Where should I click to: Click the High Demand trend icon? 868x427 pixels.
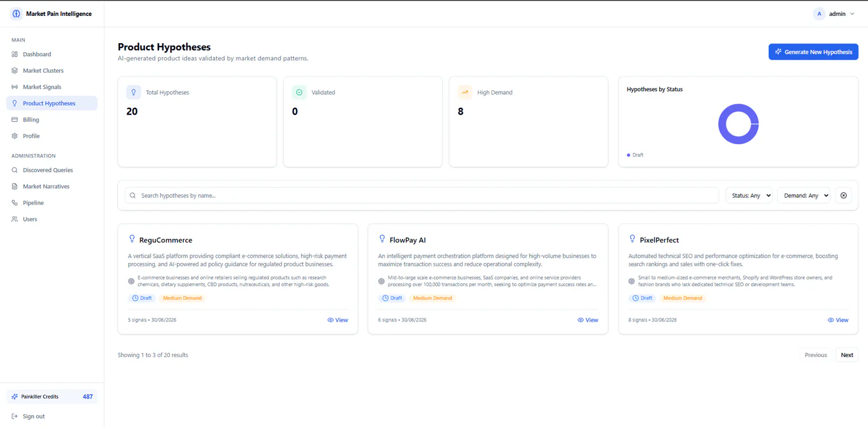(465, 92)
